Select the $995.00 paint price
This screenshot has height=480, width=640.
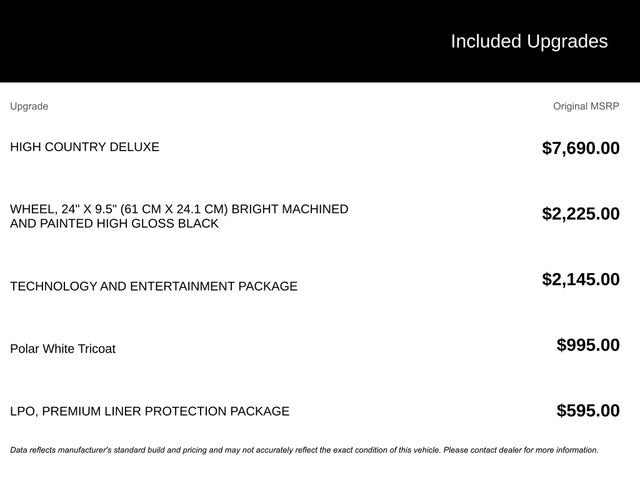588,346
